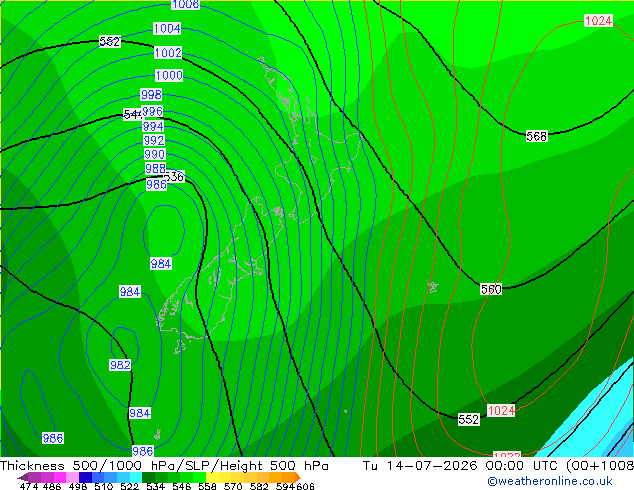Click the 982 low pressure label

tap(120, 365)
